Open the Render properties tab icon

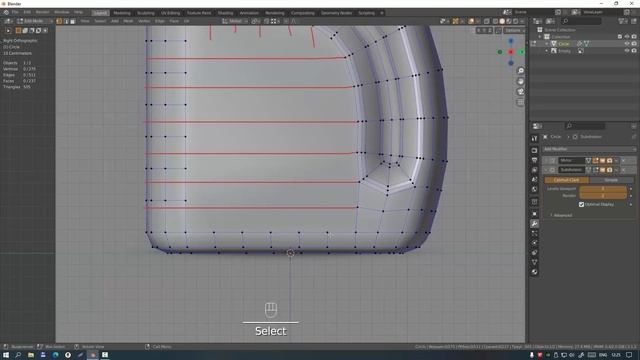[x=534, y=150]
